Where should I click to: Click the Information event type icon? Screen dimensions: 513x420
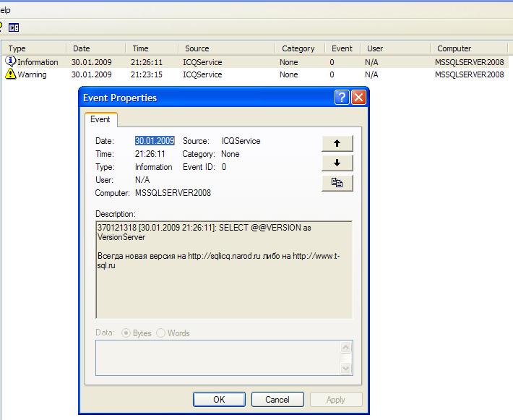pos(10,61)
